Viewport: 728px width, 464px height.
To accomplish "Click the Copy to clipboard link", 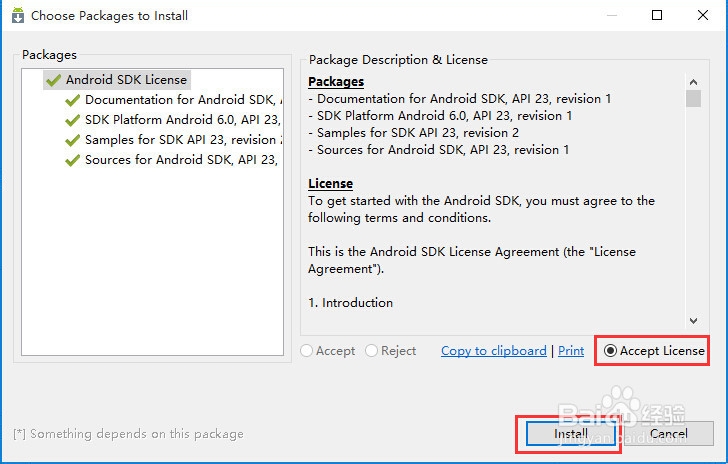I will 494,351.
